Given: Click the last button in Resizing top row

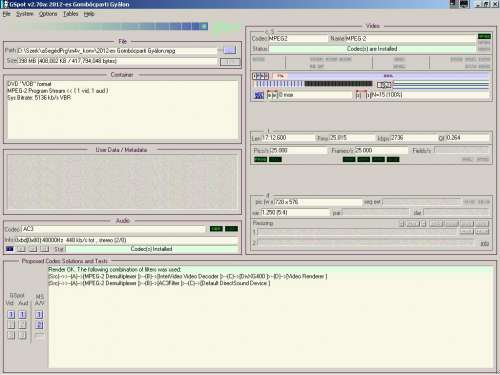Looking at the screenshot, I should click(482, 224).
